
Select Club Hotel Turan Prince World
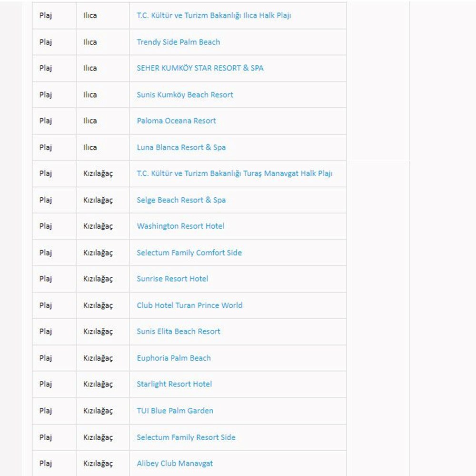click(x=189, y=305)
